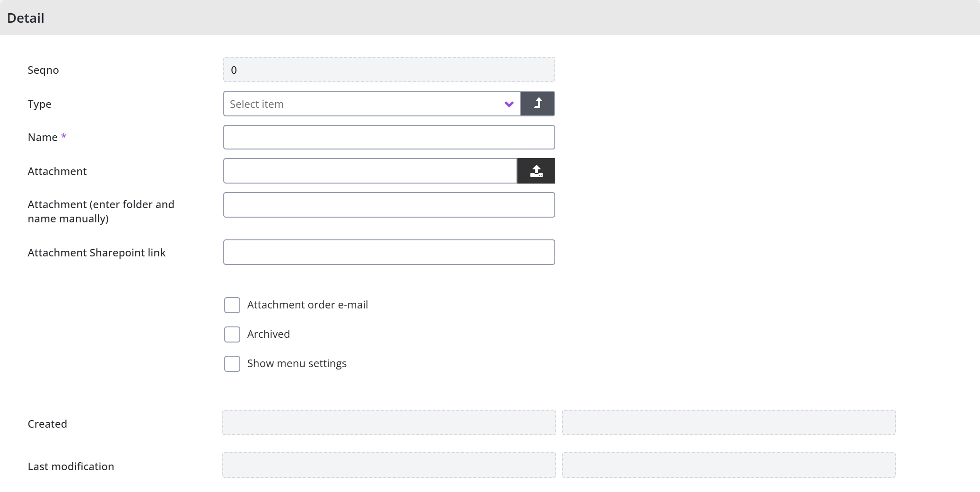Click the 'Attachment Sharepoint link' label
This screenshot has width=980, height=492.
click(96, 253)
